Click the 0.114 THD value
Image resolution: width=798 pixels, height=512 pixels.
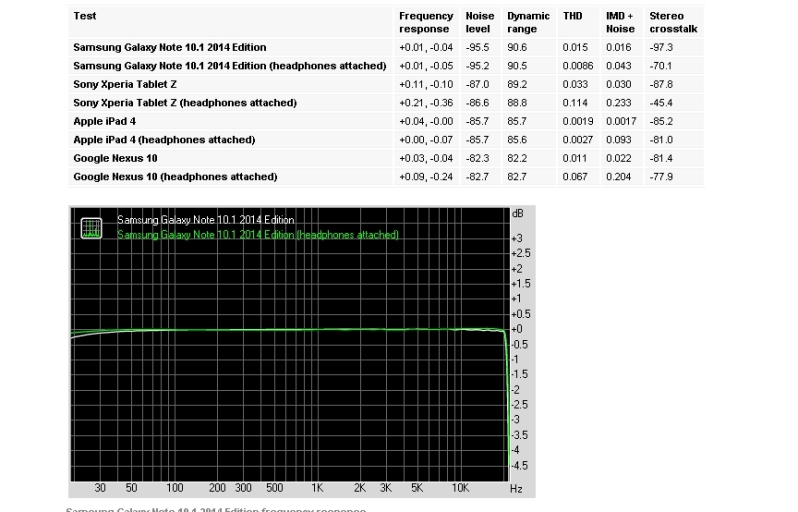pos(575,103)
